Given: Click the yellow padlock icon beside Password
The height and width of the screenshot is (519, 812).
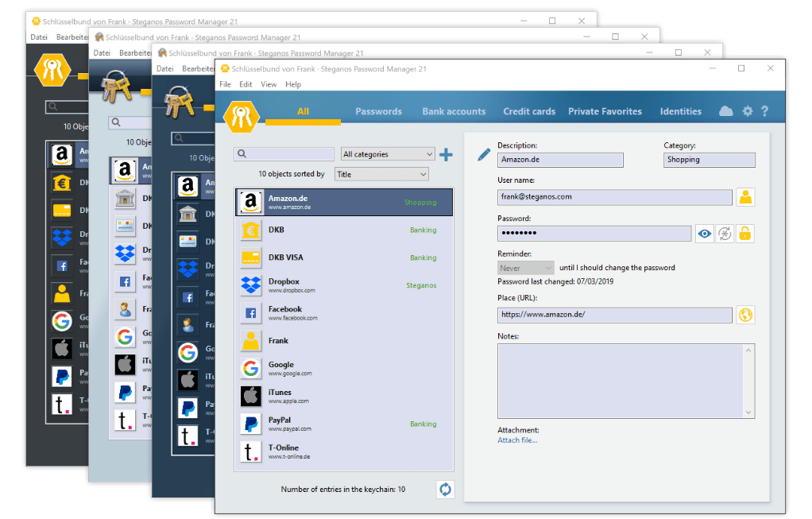Looking at the screenshot, I should 744,234.
